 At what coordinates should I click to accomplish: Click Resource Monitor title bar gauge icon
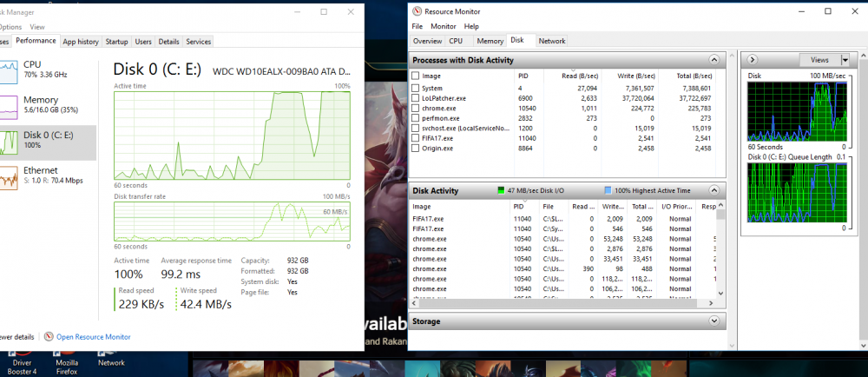418,11
